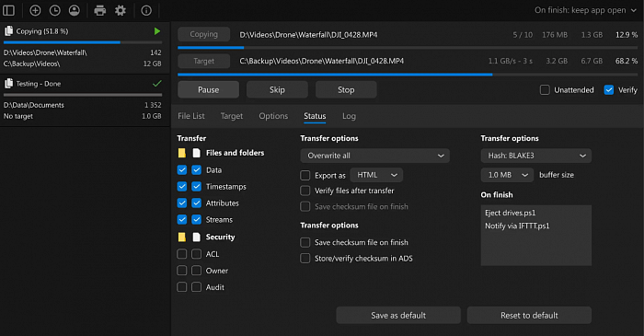Click the green checkmark on Testing job
This screenshot has height=336, width=644.
(157, 84)
